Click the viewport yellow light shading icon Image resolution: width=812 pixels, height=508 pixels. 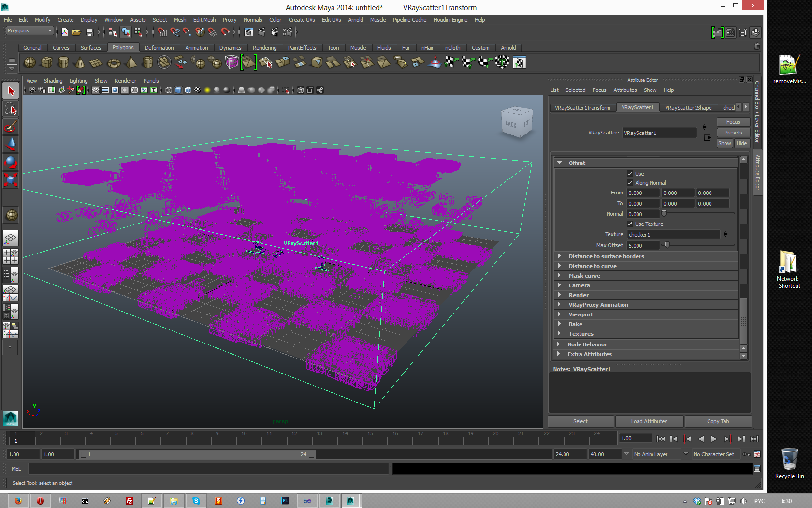[x=207, y=90]
